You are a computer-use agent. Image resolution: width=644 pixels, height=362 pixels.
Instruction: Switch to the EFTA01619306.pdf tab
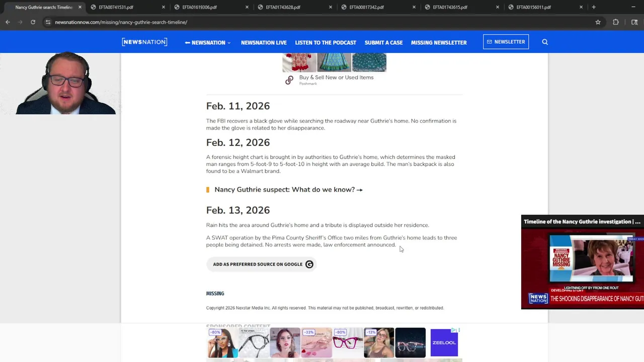pos(211,7)
